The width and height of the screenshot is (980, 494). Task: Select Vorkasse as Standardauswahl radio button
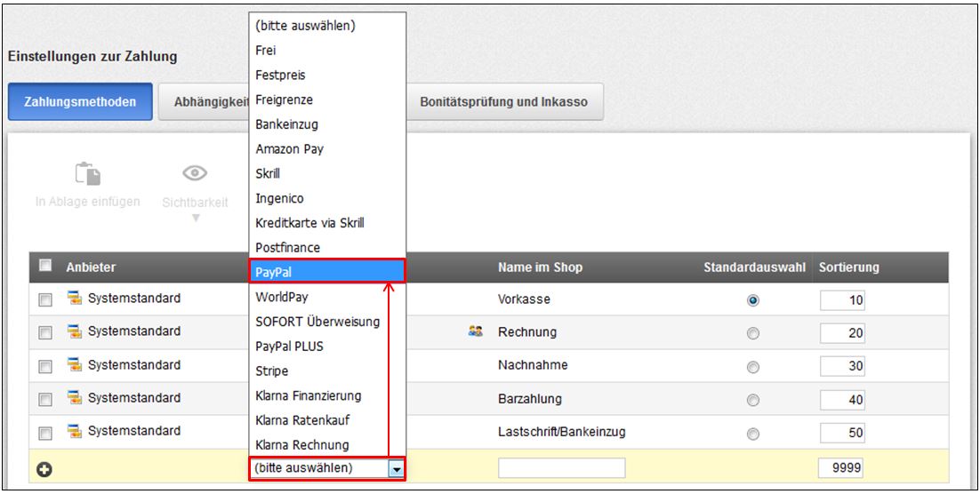point(753,300)
